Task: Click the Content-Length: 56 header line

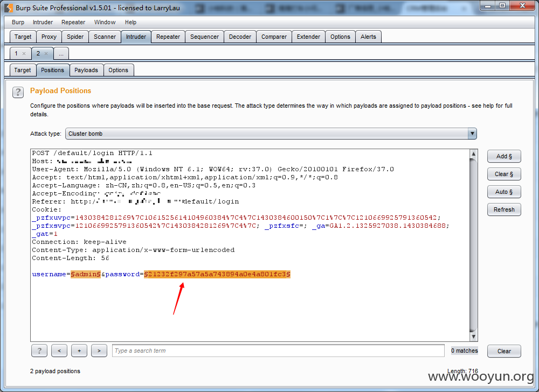Action: pyautogui.click(x=71, y=258)
